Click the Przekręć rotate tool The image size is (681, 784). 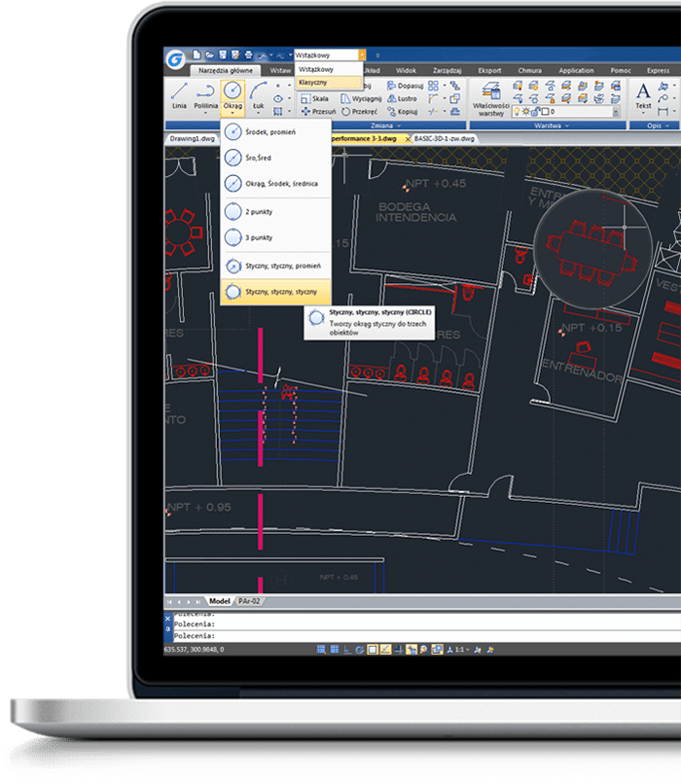(360, 112)
